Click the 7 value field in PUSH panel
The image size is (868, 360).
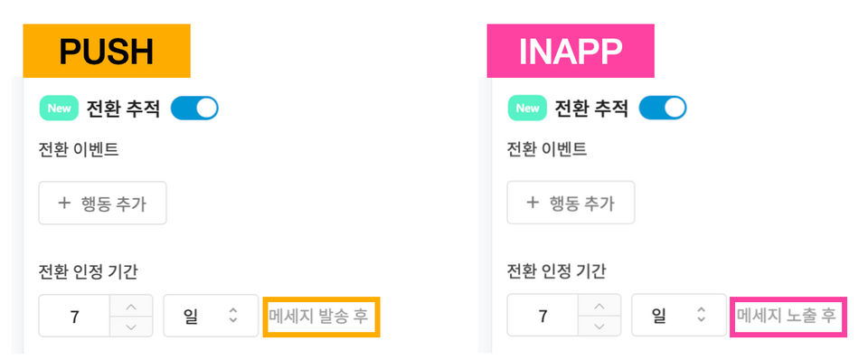tap(75, 317)
